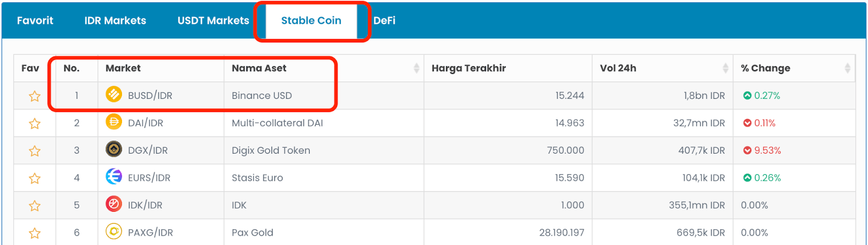Open the DeFi tab
This screenshot has width=868, height=245.
tap(384, 21)
